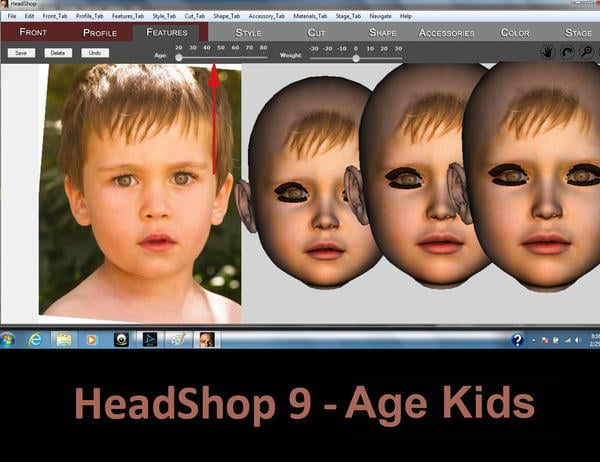Open the Features_Tab menu

click(x=128, y=16)
